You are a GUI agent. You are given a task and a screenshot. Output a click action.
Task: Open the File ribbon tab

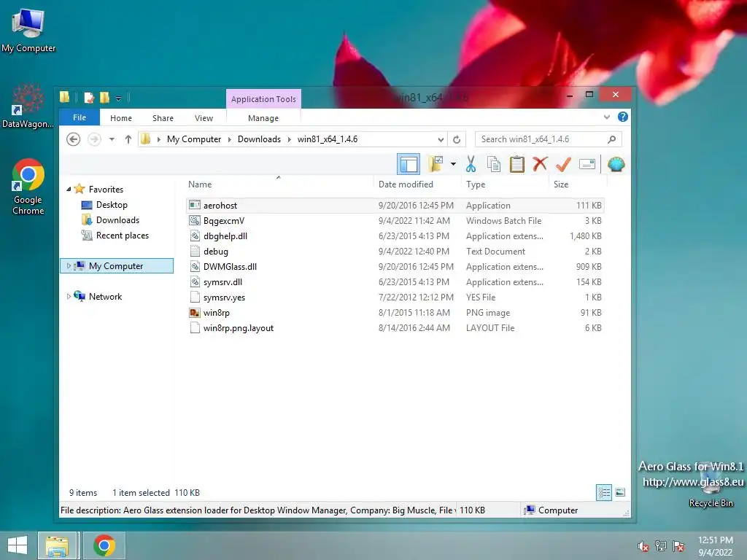coord(80,117)
